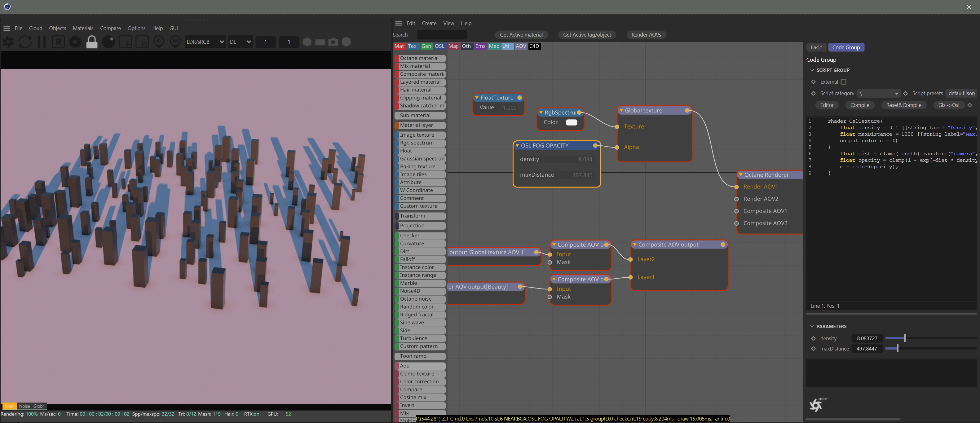Viewport: 980px width, 423px height.
Task: Toggle clay mode sphere icon
Action: [x=108, y=42]
